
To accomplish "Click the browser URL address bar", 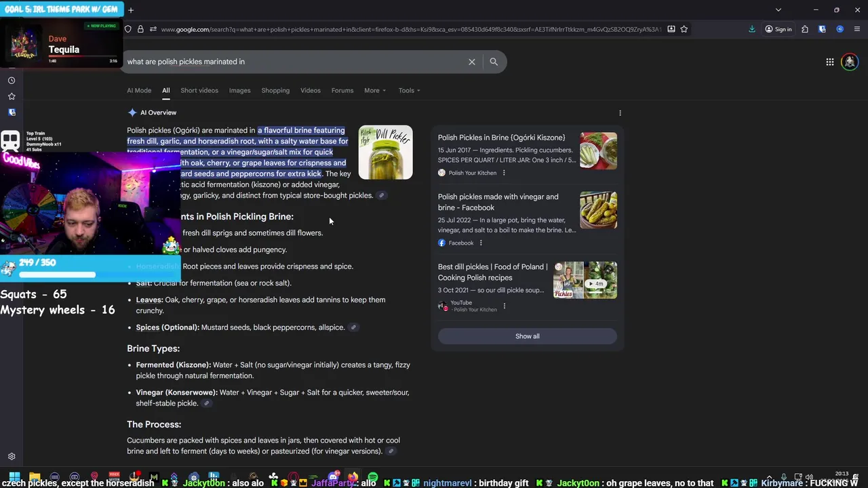I will (410, 29).
